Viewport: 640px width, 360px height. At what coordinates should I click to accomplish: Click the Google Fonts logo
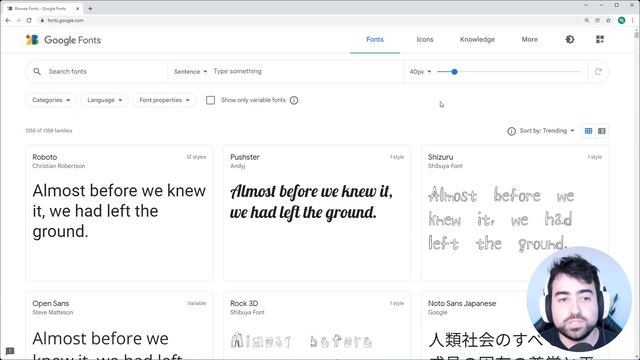pyautogui.click(x=63, y=40)
